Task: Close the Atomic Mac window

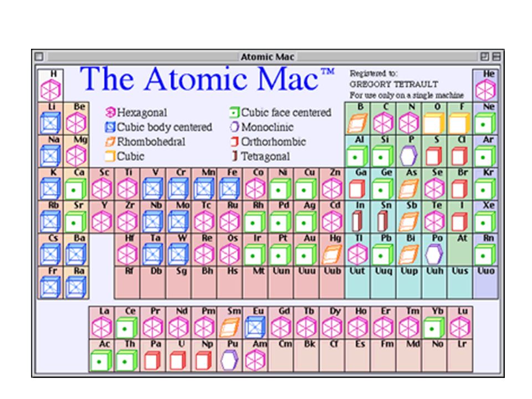Action: pos(39,57)
